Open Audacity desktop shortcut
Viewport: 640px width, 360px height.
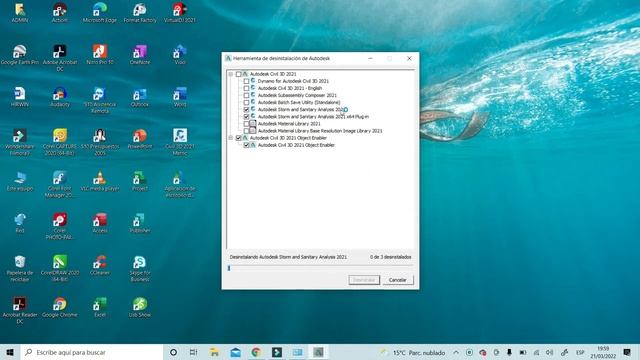[x=60, y=97]
